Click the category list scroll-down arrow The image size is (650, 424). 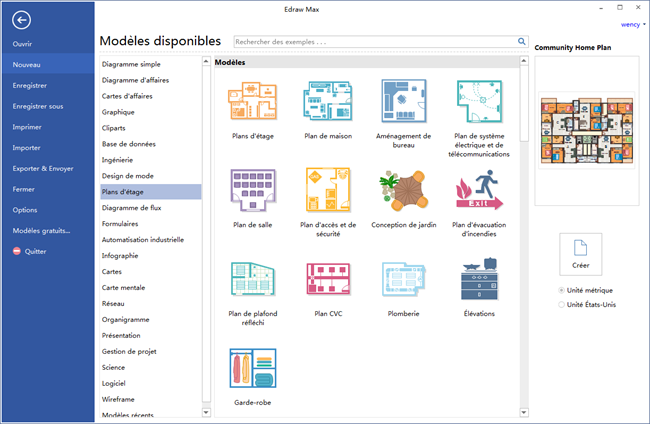[x=206, y=412]
